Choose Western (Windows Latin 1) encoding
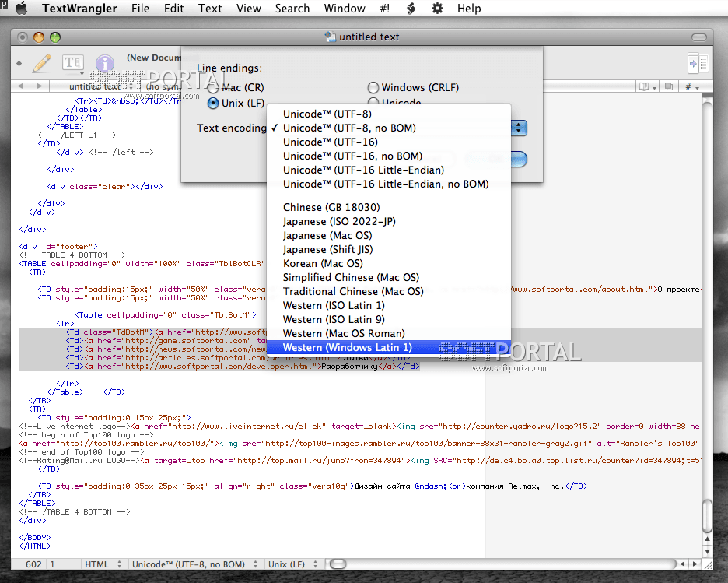The width and height of the screenshot is (728, 583). (347, 347)
